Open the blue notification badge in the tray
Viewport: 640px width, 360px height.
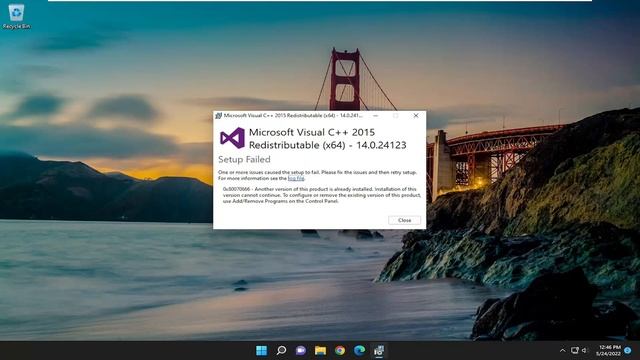pyautogui.click(x=628, y=350)
